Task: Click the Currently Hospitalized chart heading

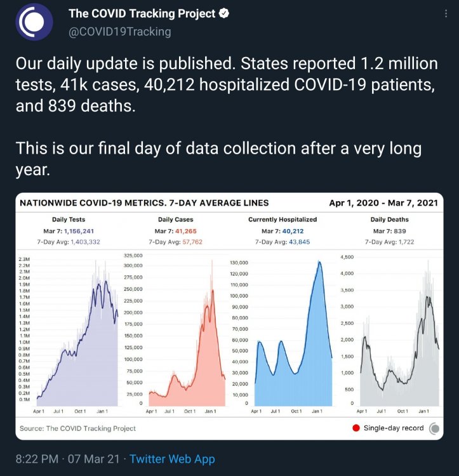Action: point(283,220)
